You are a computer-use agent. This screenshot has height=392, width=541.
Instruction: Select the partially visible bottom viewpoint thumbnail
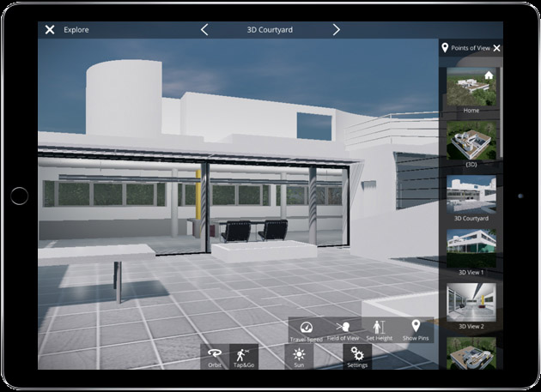[x=471, y=353]
